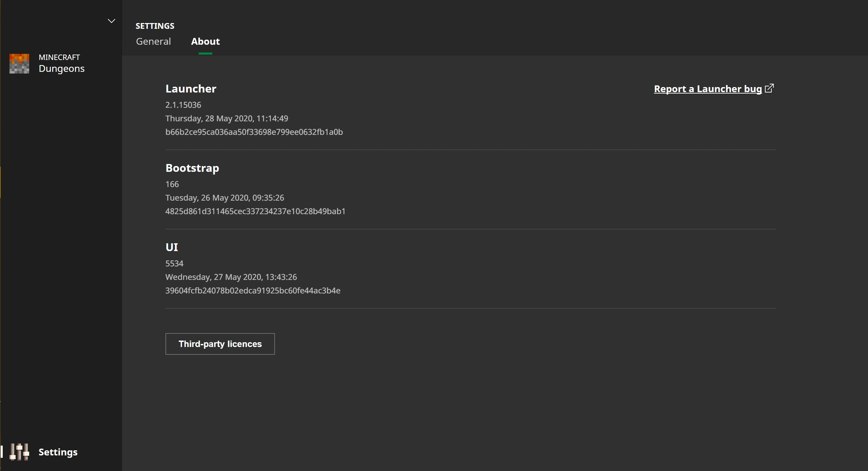Click the Launcher version 2.1.15036 text
This screenshot has width=868, height=471.
click(x=183, y=105)
